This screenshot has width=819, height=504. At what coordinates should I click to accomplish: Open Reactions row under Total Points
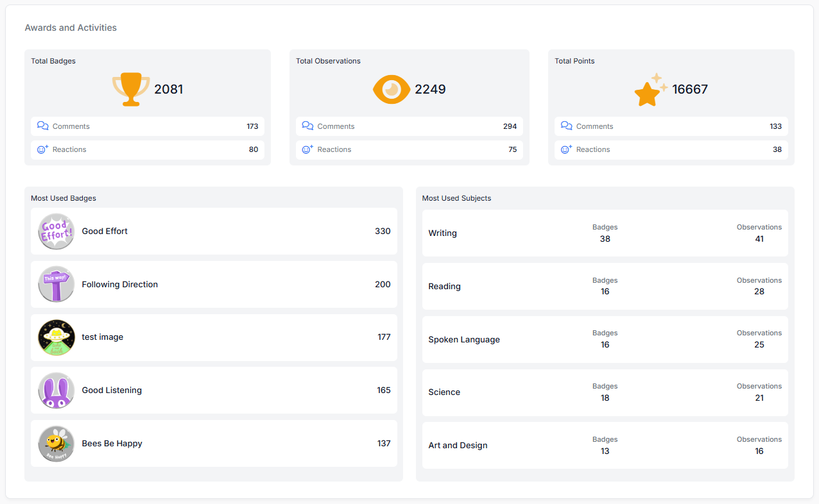[671, 149]
